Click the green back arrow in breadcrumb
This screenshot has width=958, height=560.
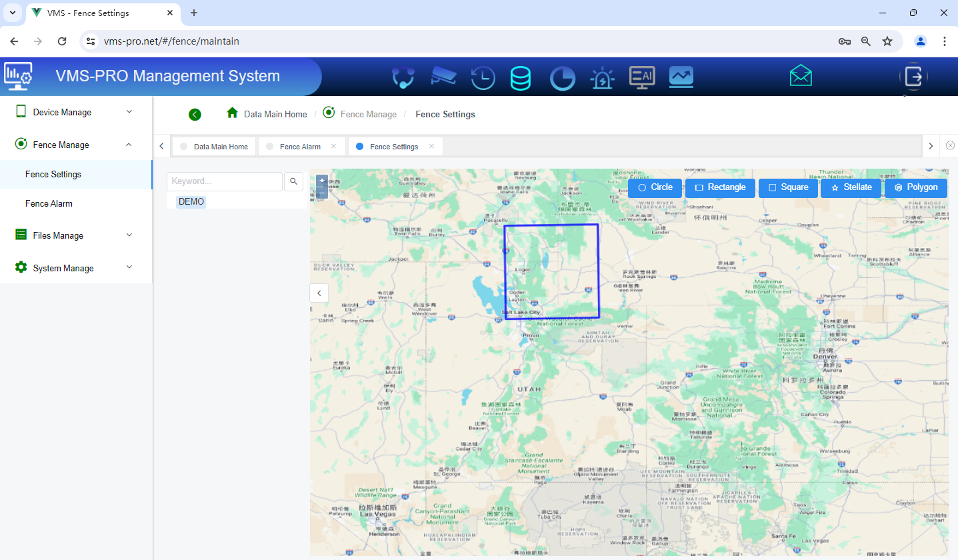click(195, 115)
